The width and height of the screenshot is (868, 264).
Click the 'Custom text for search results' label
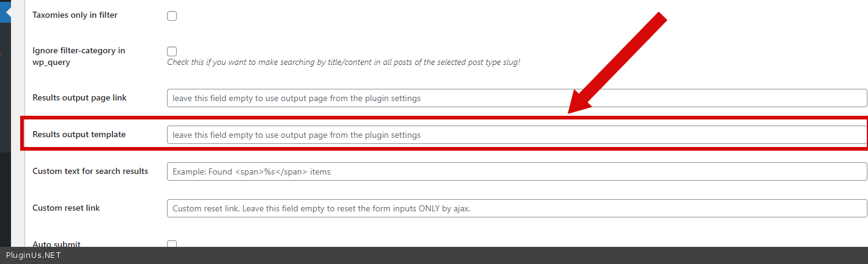point(90,171)
